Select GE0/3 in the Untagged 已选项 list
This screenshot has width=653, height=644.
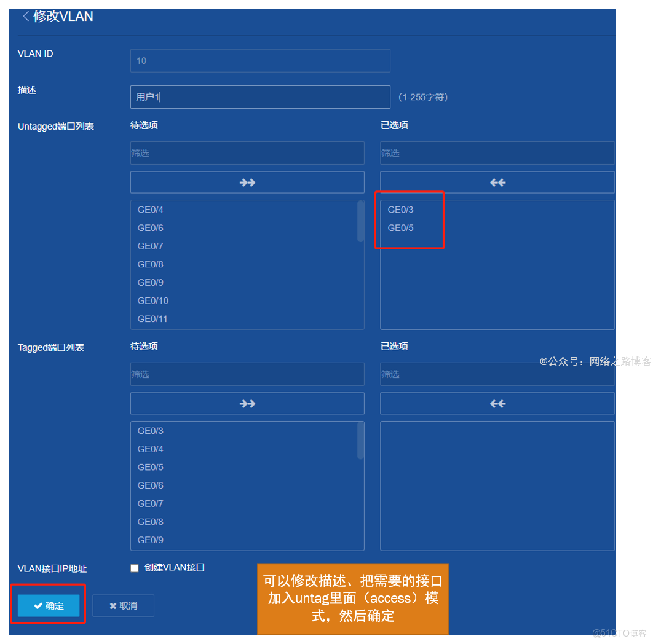pyautogui.click(x=400, y=210)
